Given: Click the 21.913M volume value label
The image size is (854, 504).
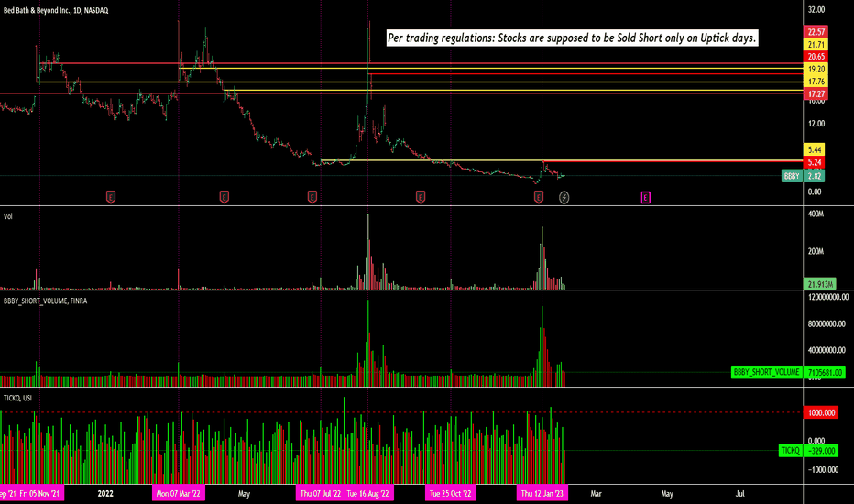Looking at the screenshot, I should [x=820, y=284].
